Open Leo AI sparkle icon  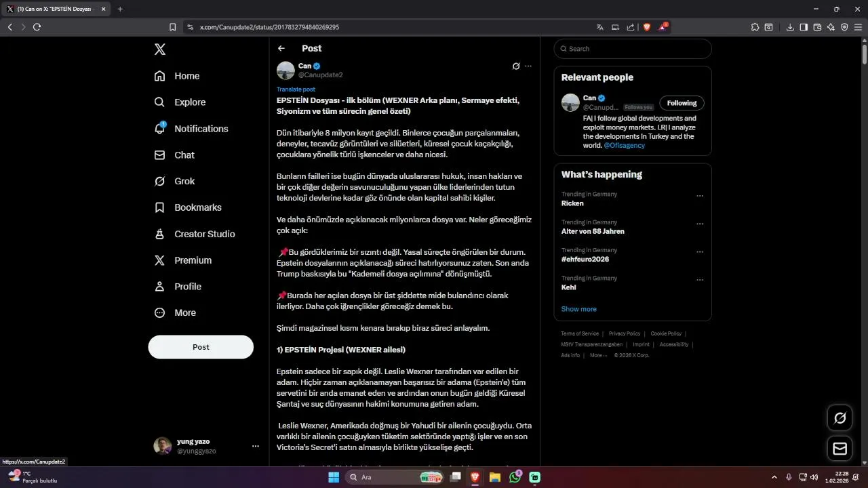(831, 27)
